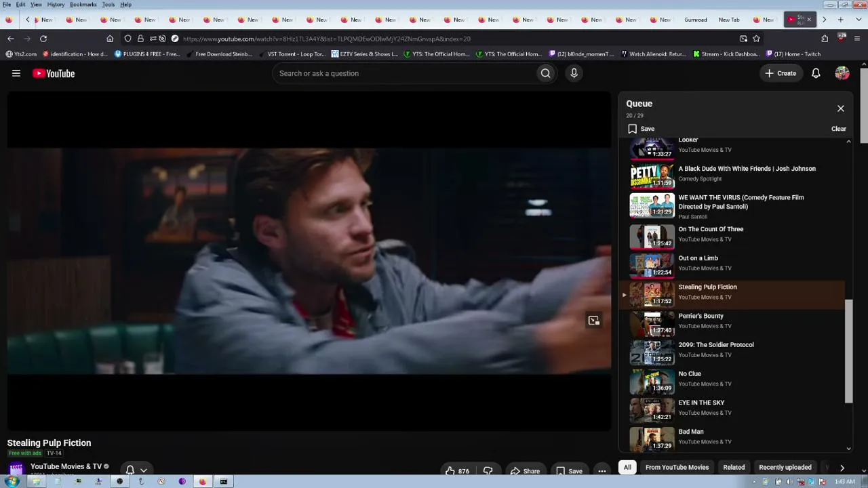Select From YouTube Movies chip
868x488 pixels.
point(677,467)
